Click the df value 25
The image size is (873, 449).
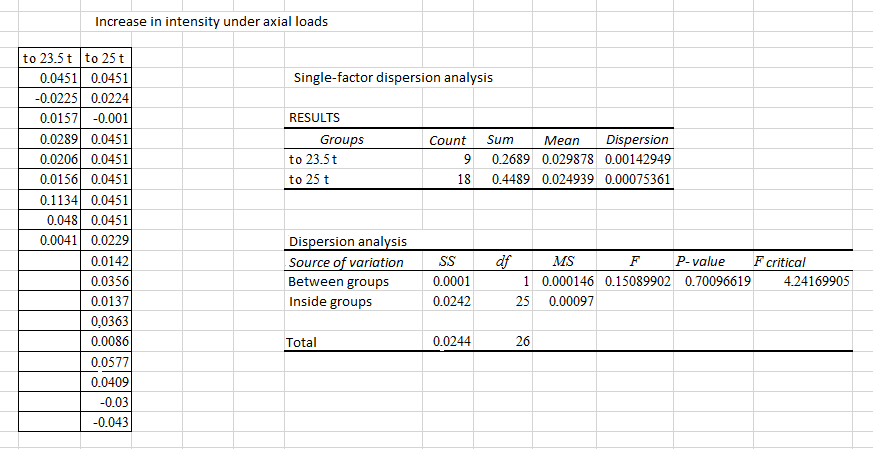point(522,301)
